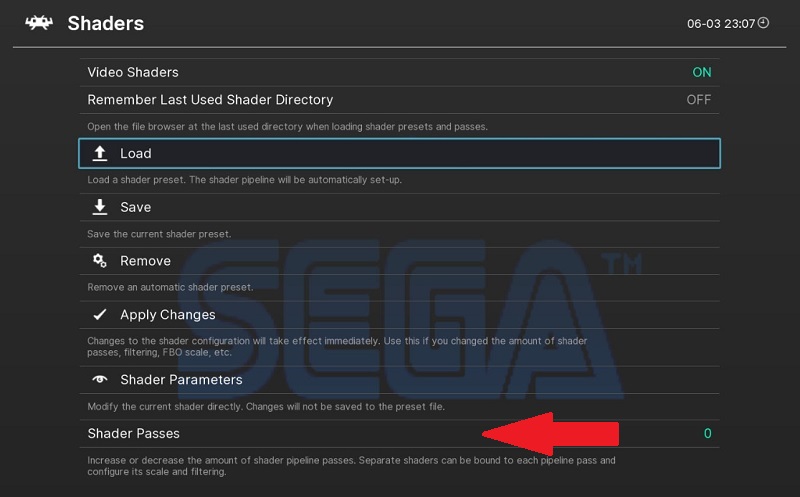Choose Save to store shader preset

click(136, 207)
